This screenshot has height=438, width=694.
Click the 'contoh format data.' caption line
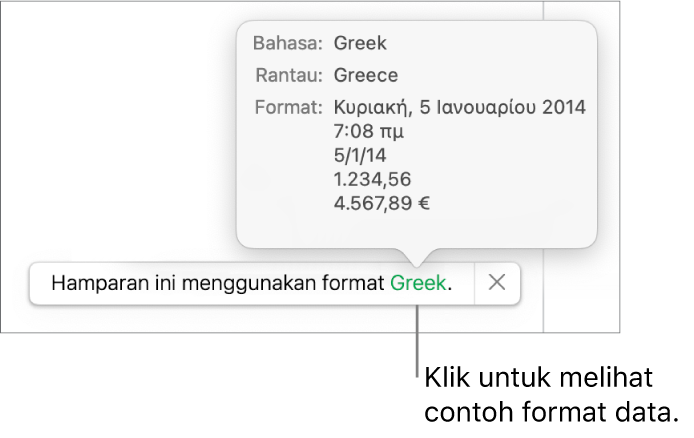pos(551,412)
